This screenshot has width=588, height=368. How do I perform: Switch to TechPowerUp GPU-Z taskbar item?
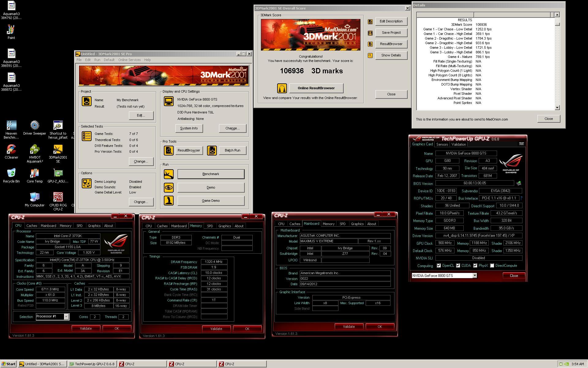click(x=92, y=364)
